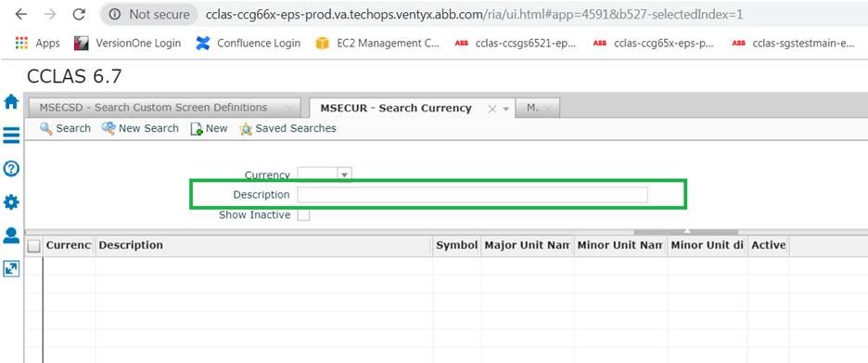Open the hamburger menu in the sidebar

click(x=11, y=135)
